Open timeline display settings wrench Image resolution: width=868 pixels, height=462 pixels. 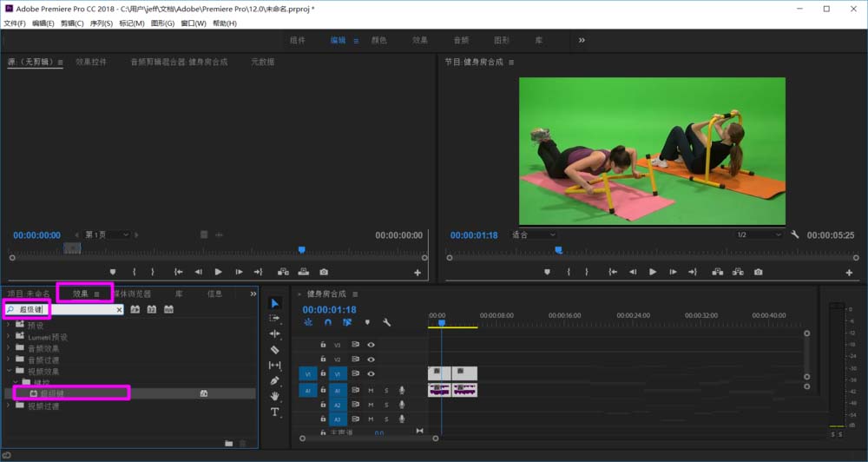point(386,322)
